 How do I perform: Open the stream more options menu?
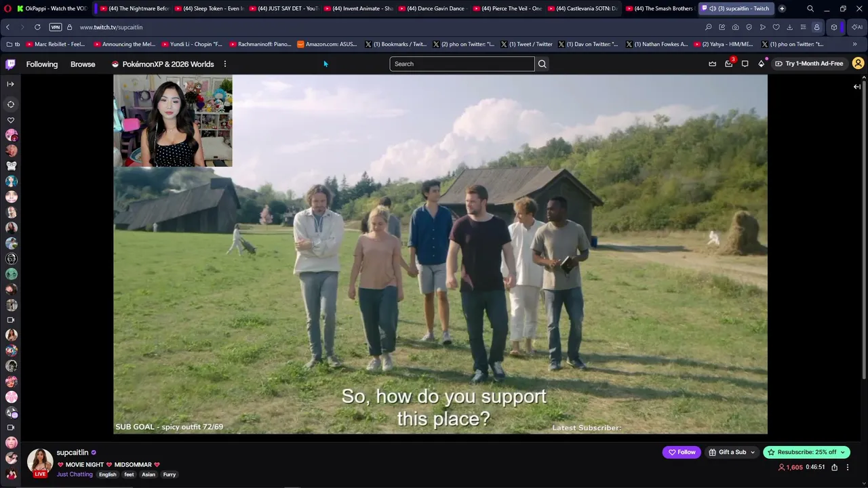(847, 467)
